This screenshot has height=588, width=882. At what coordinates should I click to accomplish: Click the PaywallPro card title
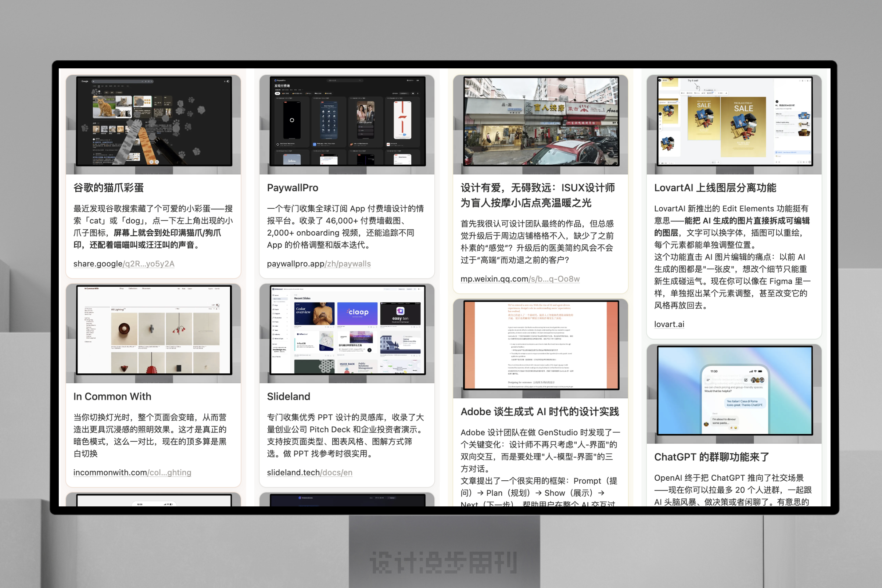pos(293,187)
